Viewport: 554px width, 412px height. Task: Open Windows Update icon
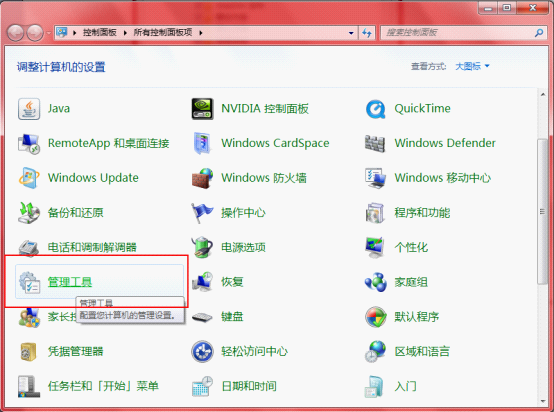pyautogui.click(x=29, y=178)
